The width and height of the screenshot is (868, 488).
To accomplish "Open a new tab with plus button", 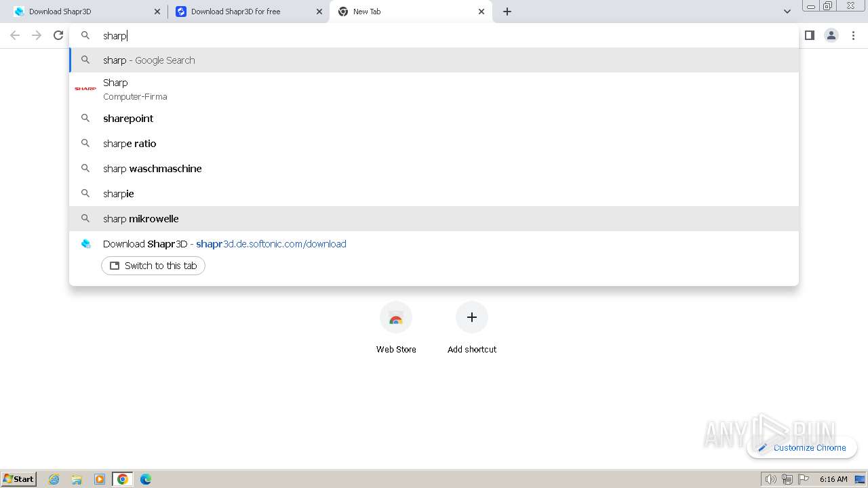I will pos(507,12).
